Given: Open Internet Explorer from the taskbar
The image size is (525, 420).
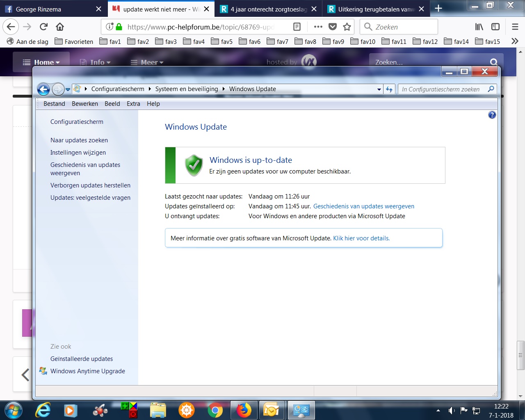Looking at the screenshot, I should (43, 410).
